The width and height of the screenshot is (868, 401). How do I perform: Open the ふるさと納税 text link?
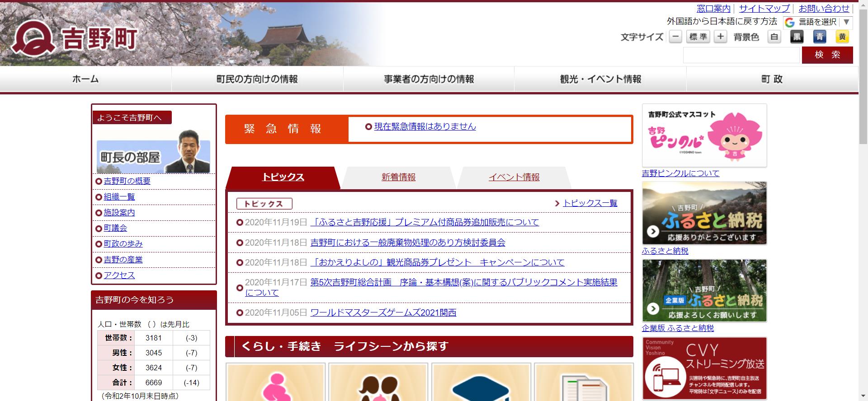coord(665,251)
